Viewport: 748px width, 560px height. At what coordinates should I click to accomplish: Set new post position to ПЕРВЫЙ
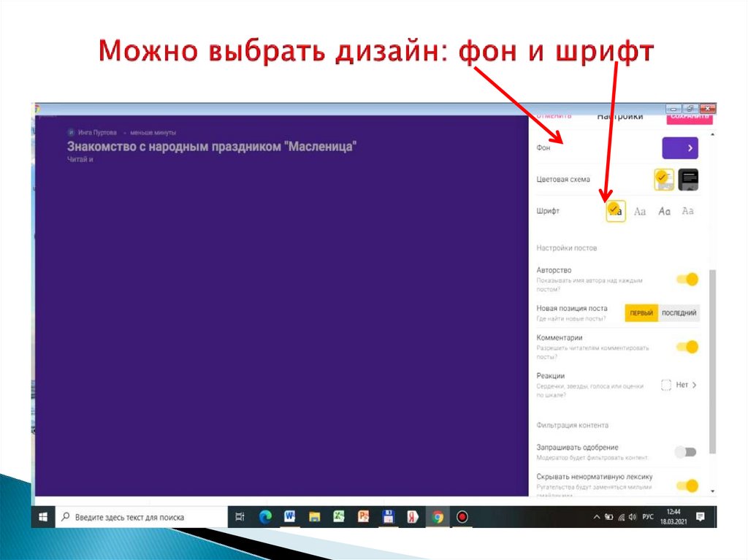point(641,313)
